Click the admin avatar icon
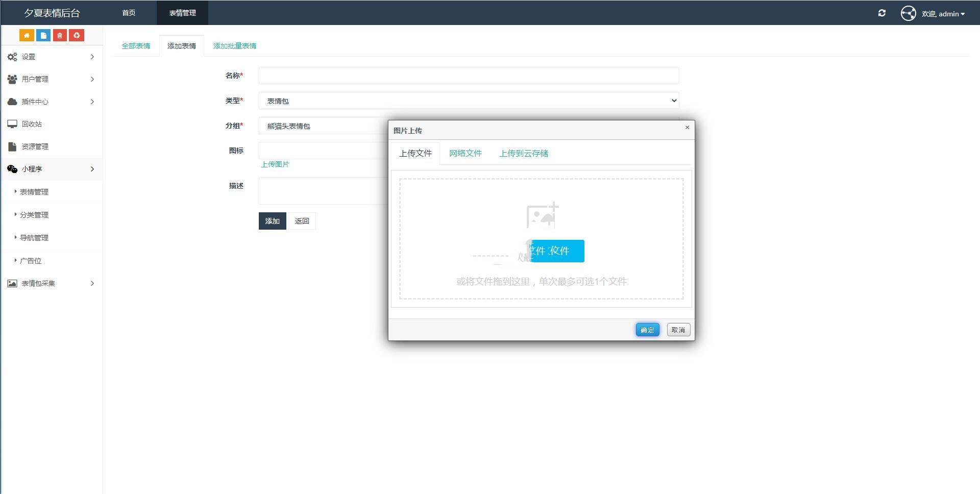This screenshot has height=494, width=980. tap(909, 13)
